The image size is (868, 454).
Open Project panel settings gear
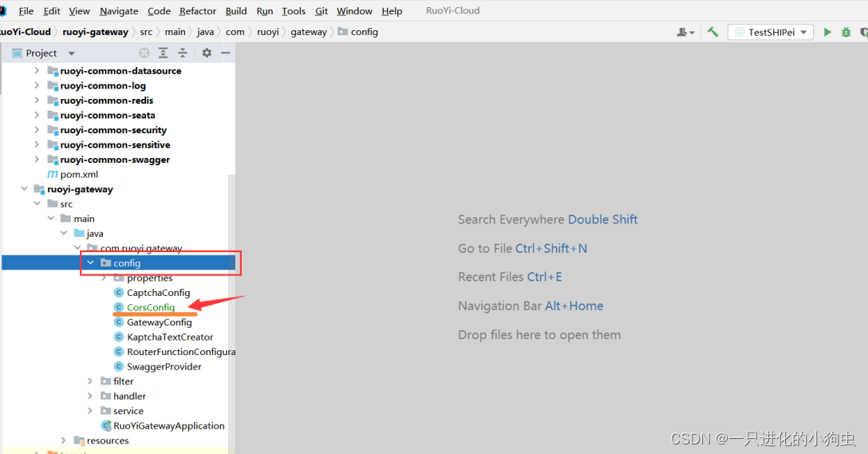pos(207,53)
